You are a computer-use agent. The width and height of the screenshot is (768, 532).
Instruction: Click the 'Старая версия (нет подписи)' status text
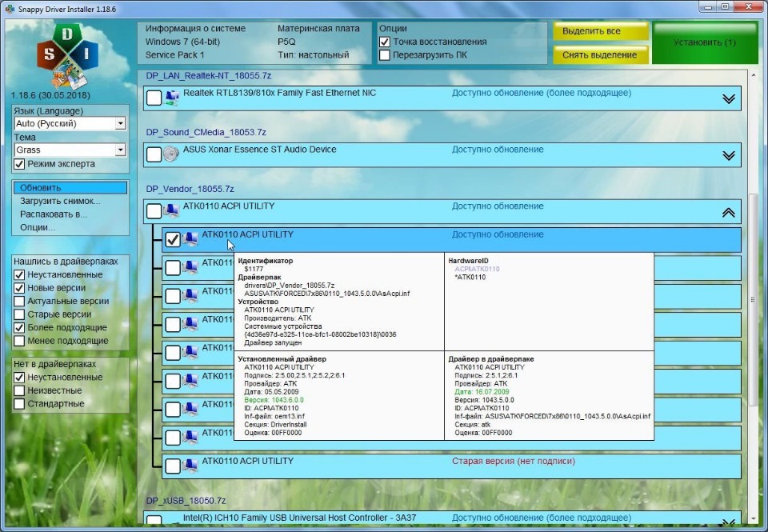pos(514,461)
